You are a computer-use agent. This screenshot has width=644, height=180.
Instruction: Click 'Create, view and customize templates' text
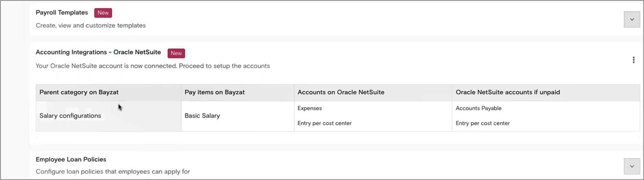(x=91, y=25)
